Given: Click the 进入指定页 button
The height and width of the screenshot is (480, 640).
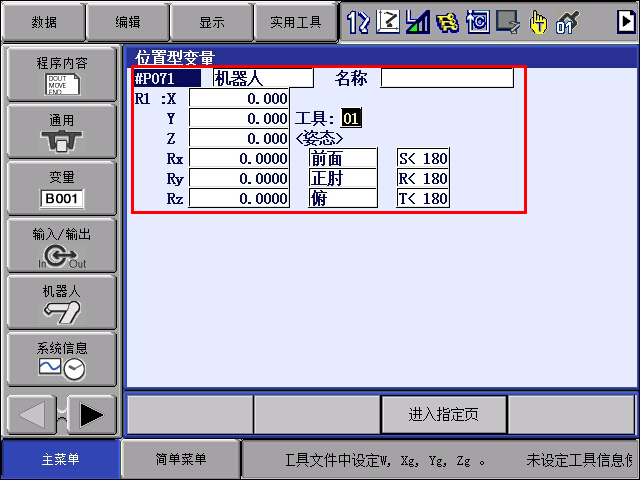Looking at the screenshot, I should [x=444, y=414].
